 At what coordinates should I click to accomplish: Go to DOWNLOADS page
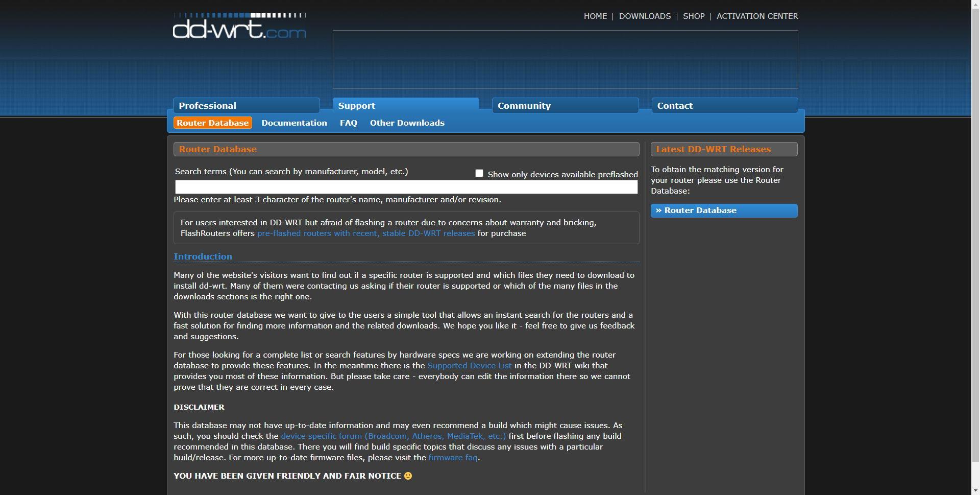[645, 16]
